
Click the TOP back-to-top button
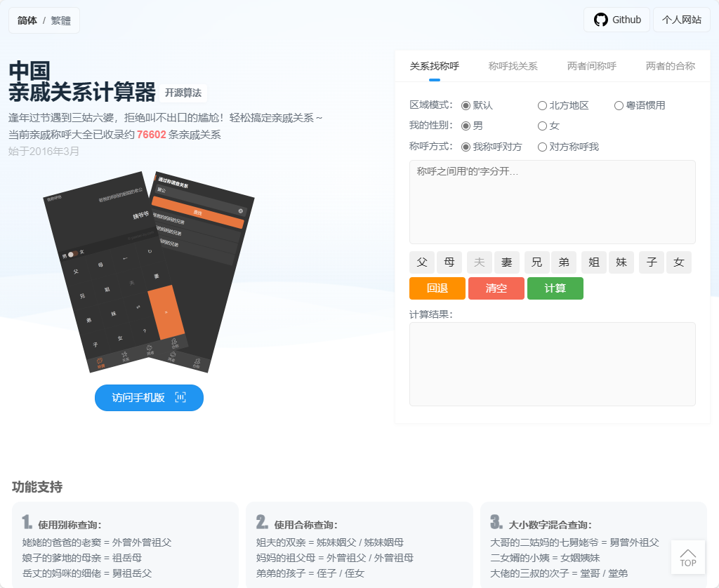[688, 557]
